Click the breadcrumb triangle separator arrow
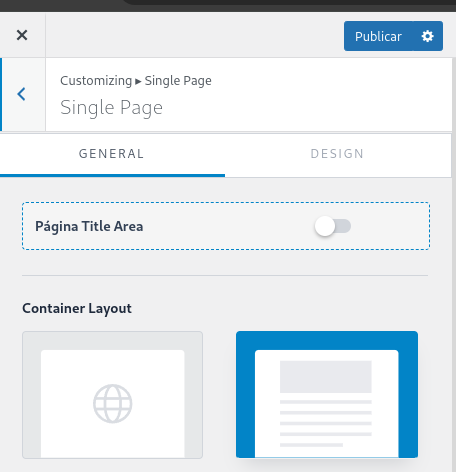456x472 pixels. click(x=138, y=81)
